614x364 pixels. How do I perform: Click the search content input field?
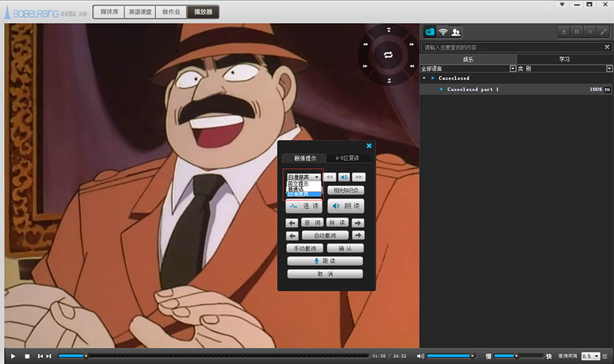(x=511, y=47)
